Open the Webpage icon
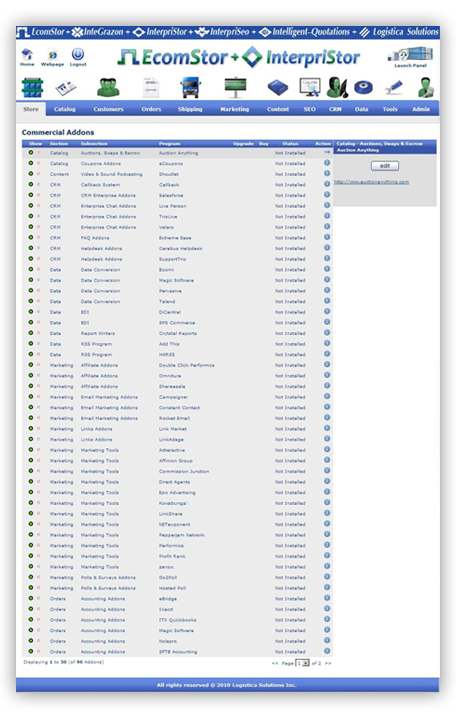The width and height of the screenshot is (456, 719). coord(52,55)
